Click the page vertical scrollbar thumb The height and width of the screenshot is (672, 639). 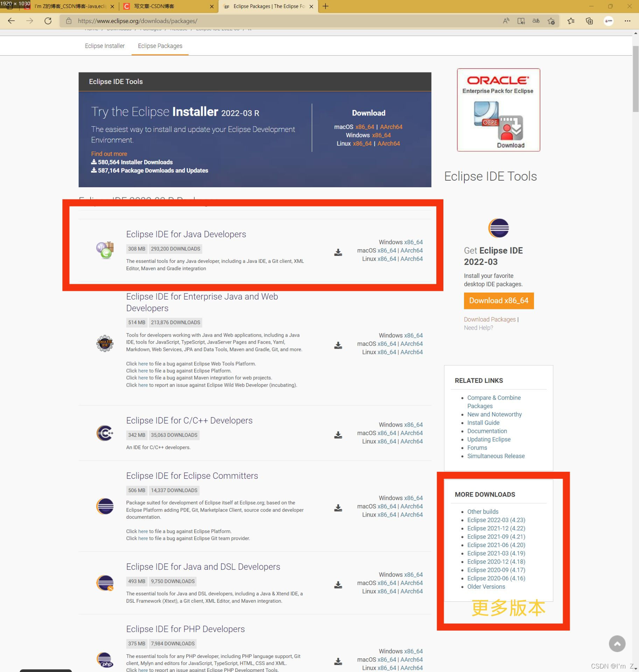[636, 78]
